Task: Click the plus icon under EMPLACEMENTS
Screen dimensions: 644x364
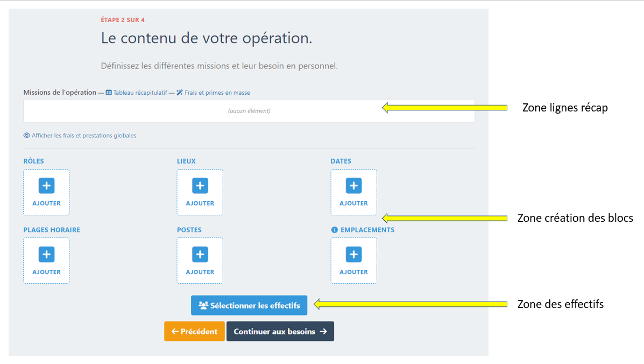Action: [x=353, y=254]
